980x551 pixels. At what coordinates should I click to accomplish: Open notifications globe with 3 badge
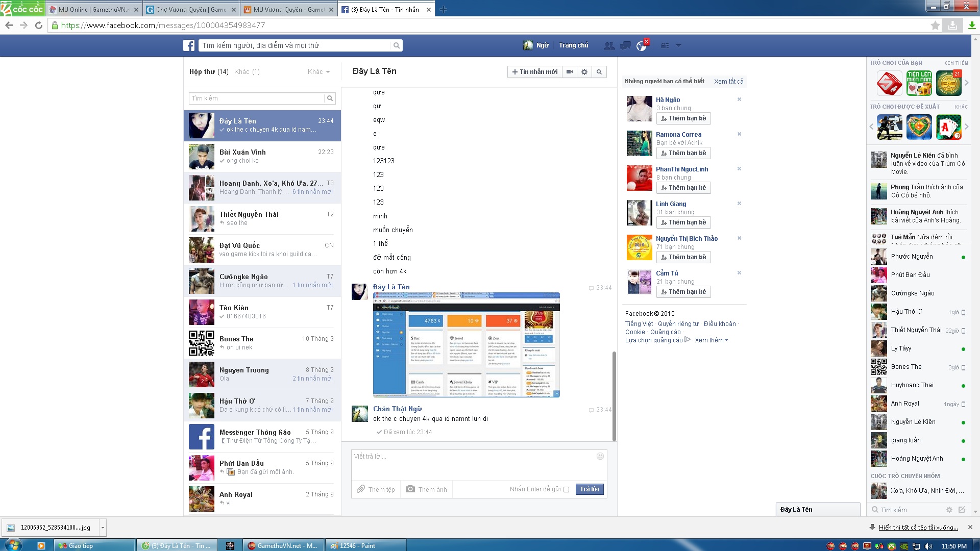click(x=642, y=46)
